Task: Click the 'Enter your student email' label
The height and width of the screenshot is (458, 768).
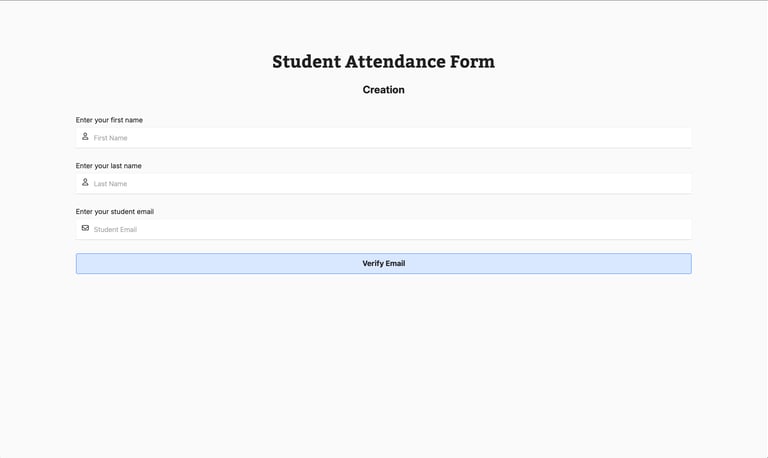Action: click(115, 212)
